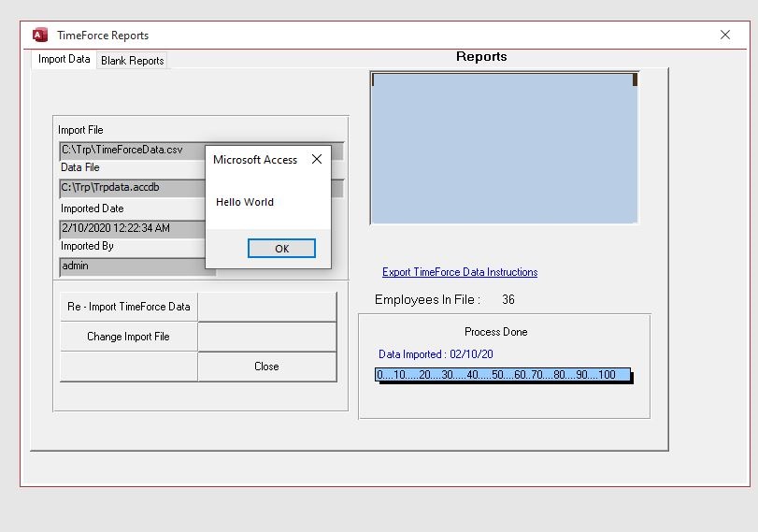The height and width of the screenshot is (532, 758).
Task: Click the TimeForce Reports window title
Action: pyautogui.click(x=103, y=36)
